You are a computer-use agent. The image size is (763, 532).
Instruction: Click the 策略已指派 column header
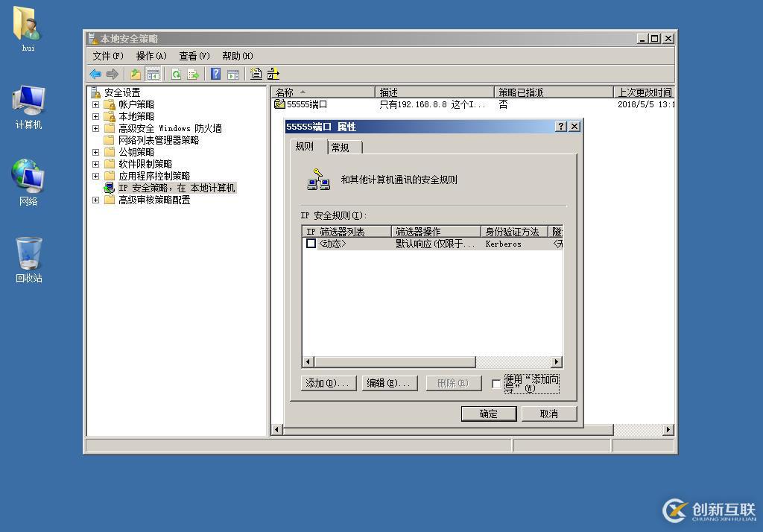click(554, 92)
